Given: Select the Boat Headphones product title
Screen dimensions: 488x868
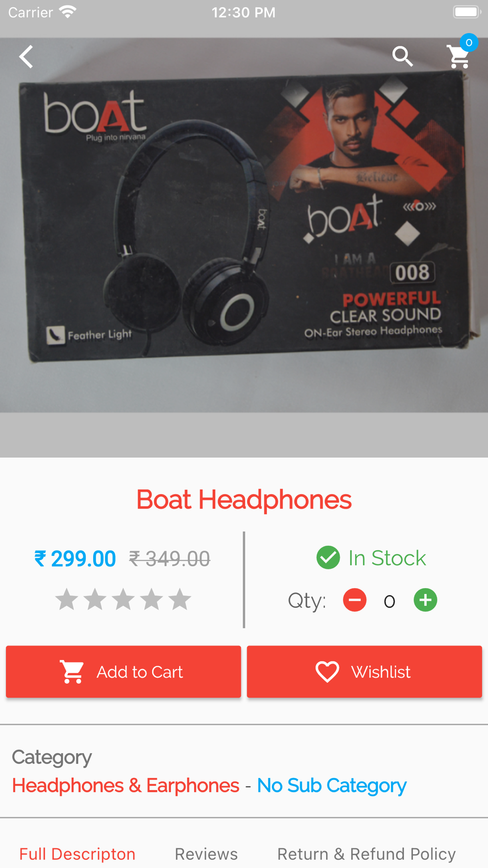Looking at the screenshot, I should click(x=244, y=499).
